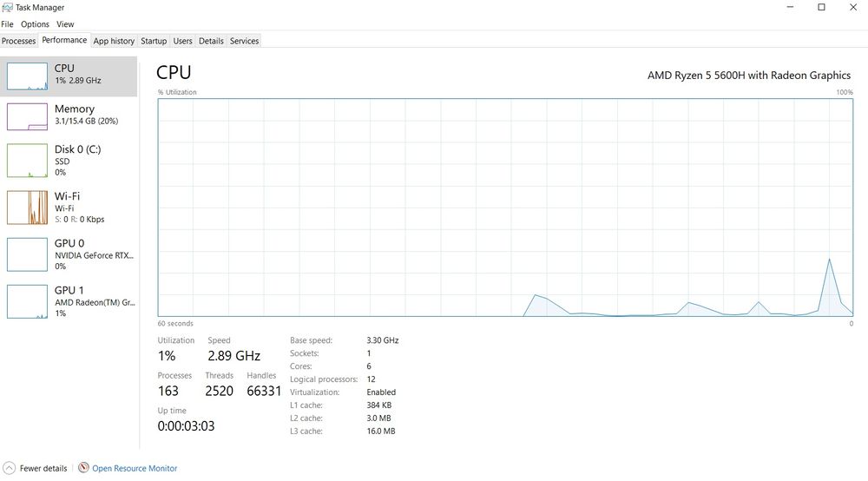Click the AMD Radeon(TM) Gr... text
Image resolution: width=868 pixels, height=481 pixels.
click(x=95, y=303)
